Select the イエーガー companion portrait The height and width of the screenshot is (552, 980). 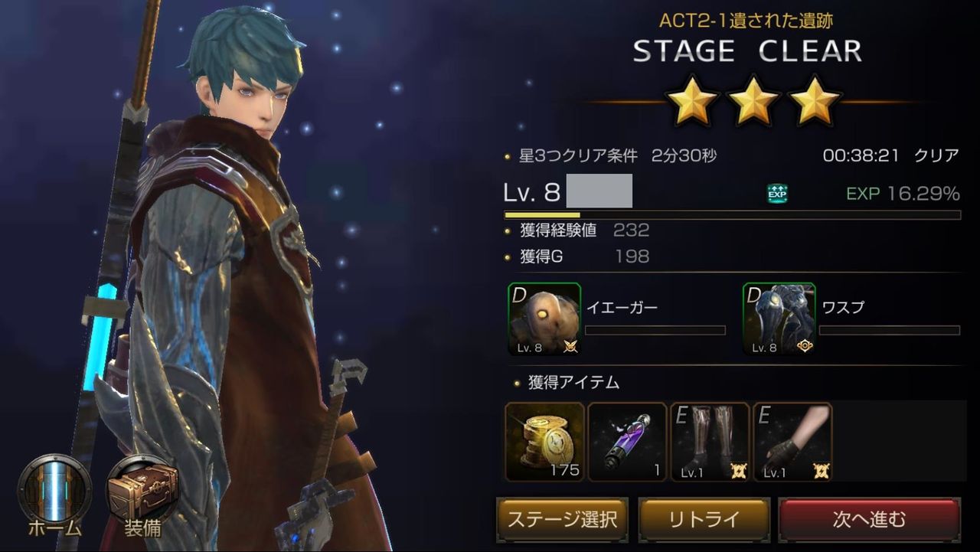click(544, 319)
